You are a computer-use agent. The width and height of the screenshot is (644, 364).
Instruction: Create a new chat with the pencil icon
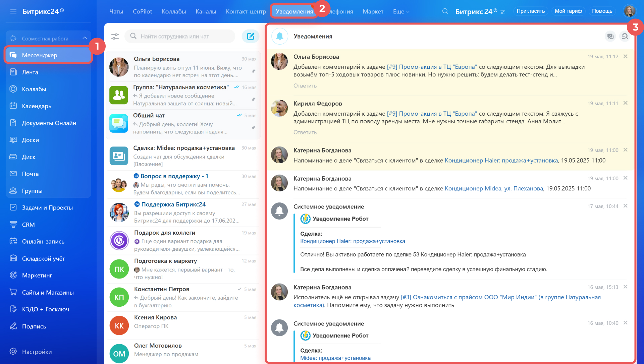[x=251, y=36]
